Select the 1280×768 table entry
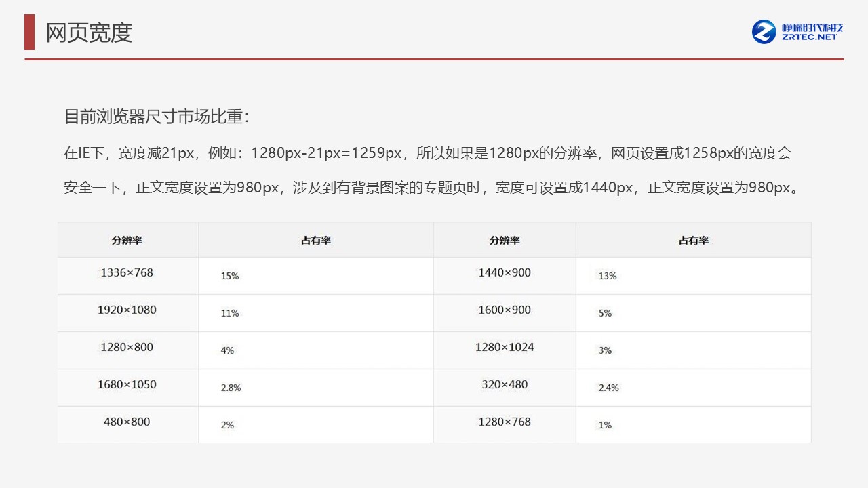Image resolution: width=868 pixels, height=488 pixels. pyautogui.click(x=505, y=422)
